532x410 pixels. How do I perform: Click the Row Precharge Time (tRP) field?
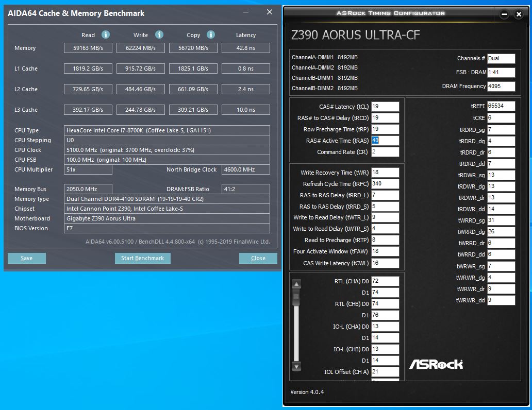pos(385,129)
